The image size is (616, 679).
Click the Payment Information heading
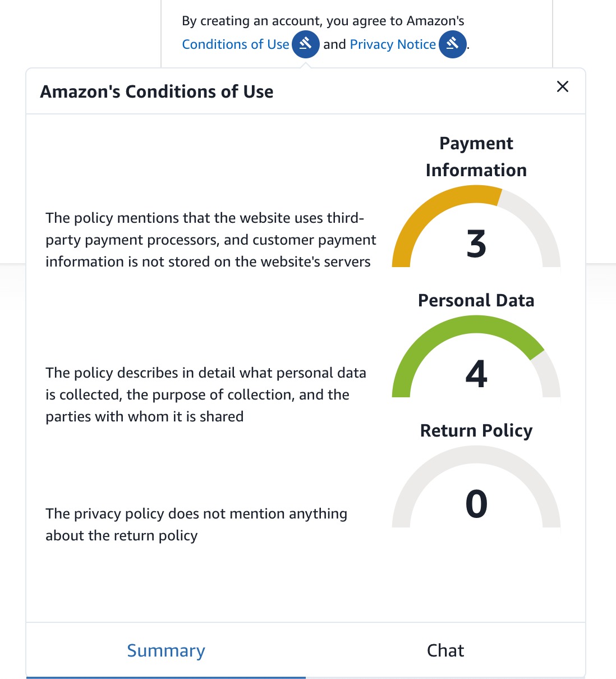pyautogui.click(x=476, y=157)
